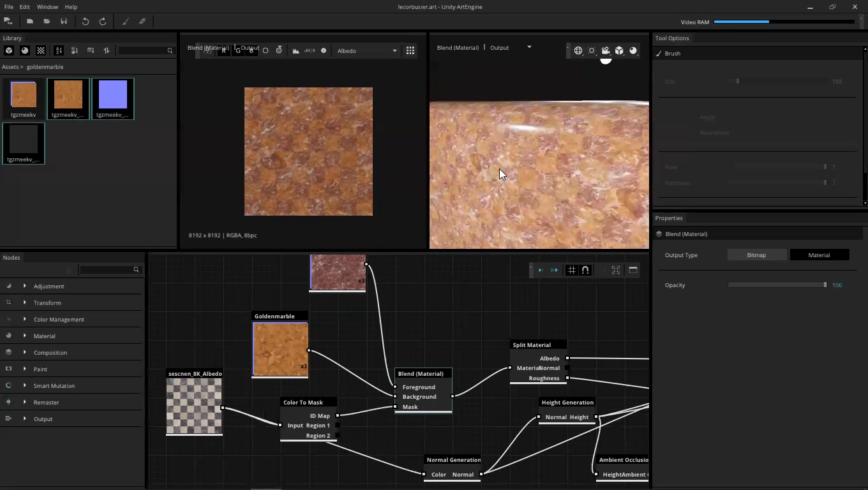Toggle the grid display in the node graph
Image resolution: width=868 pixels, height=490 pixels.
point(572,270)
